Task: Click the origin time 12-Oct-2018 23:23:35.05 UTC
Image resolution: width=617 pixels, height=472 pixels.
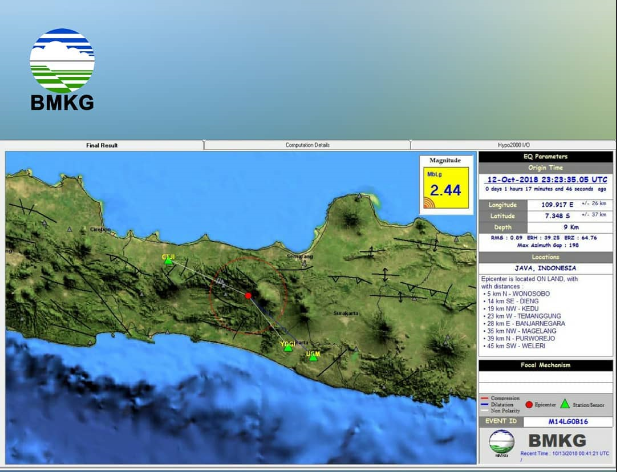Action: pyautogui.click(x=547, y=180)
